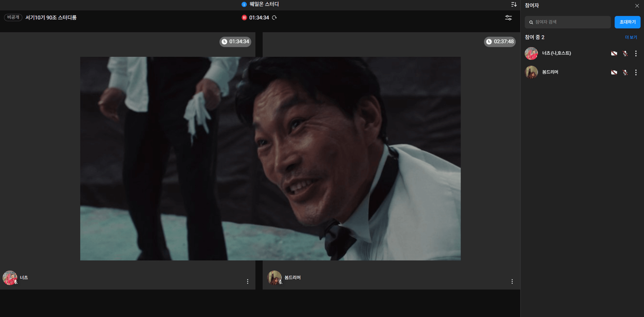644x317 pixels.
Task: Open more options for 봄드리머 in list
Action: pyautogui.click(x=636, y=72)
